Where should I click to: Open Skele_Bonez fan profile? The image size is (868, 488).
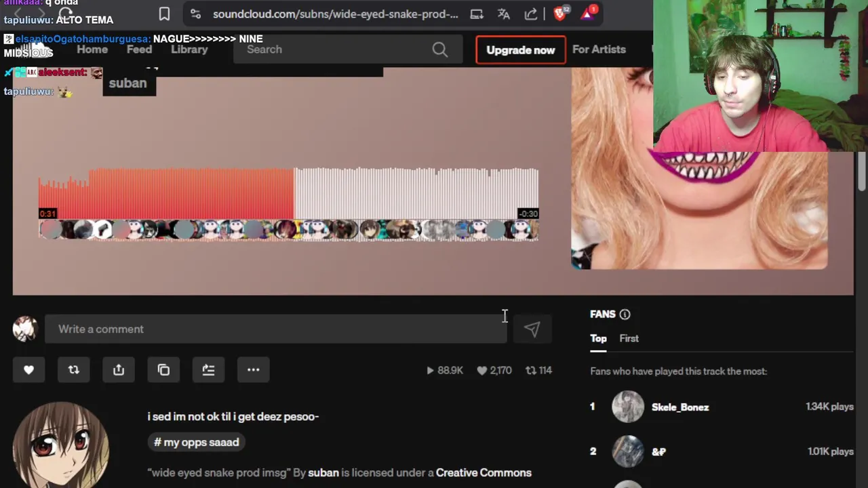tap(680, 407)
